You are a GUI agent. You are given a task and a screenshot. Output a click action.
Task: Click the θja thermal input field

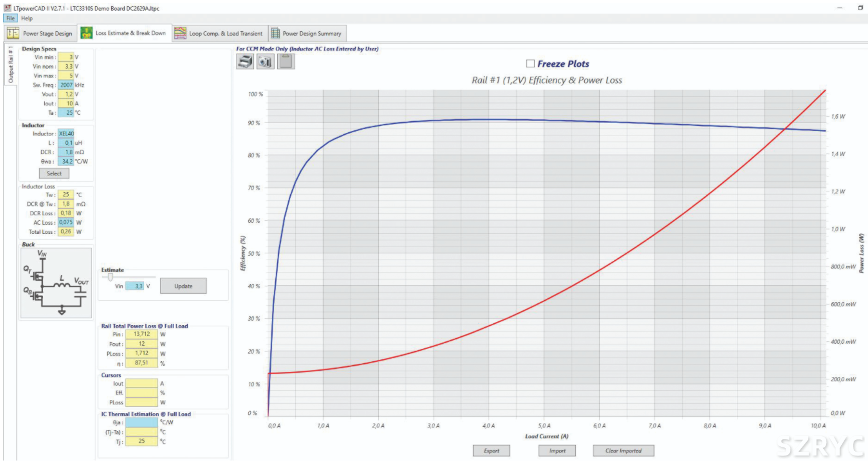[142, 422]
